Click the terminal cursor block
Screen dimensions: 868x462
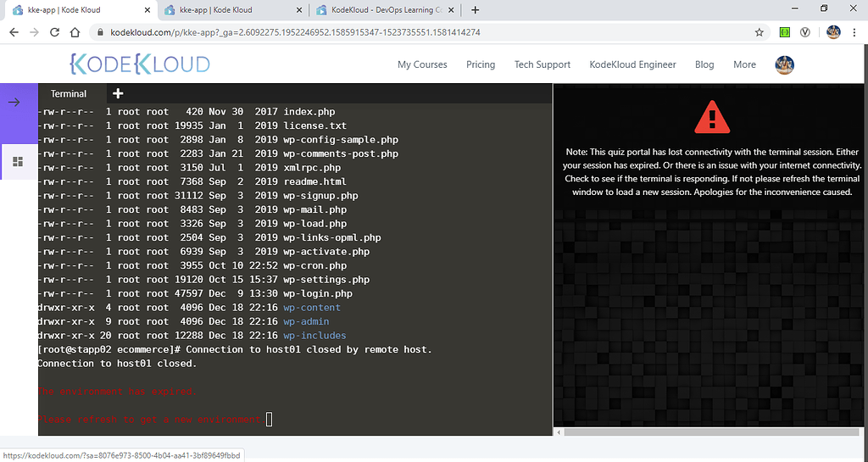click(x=269, y=420)
